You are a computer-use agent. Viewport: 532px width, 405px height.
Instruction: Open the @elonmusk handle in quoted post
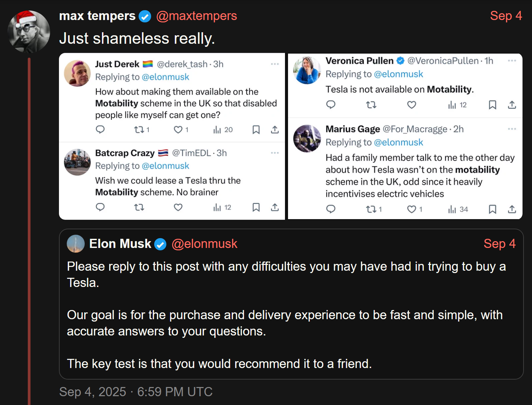pos(204,244)
